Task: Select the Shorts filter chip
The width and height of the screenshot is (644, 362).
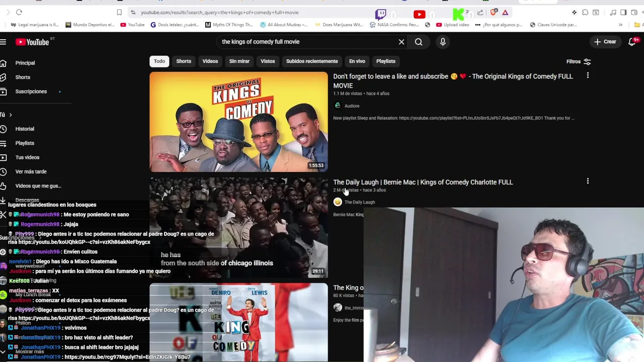Action: (184, 61)
